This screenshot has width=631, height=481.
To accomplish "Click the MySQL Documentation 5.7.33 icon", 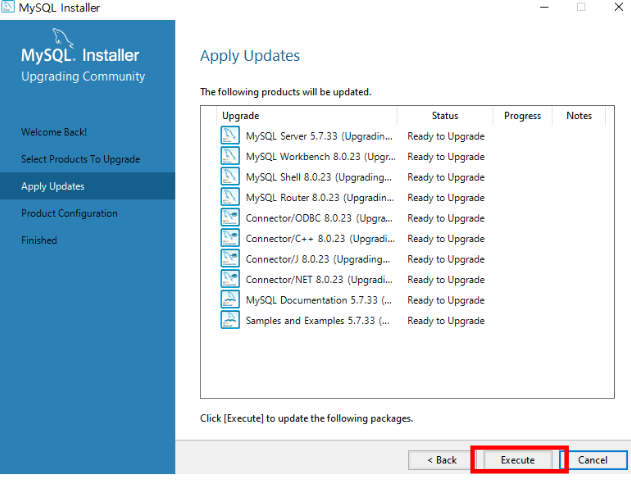I will coord(230,300).
